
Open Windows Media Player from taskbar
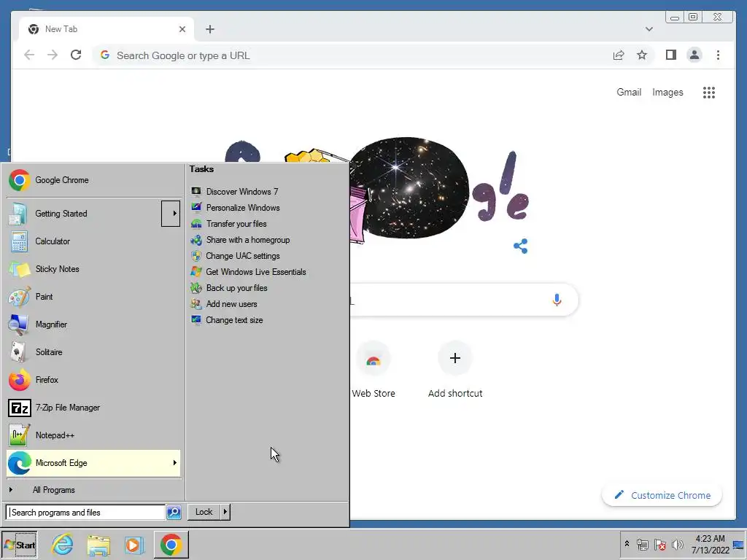click(x=134, y=545)
